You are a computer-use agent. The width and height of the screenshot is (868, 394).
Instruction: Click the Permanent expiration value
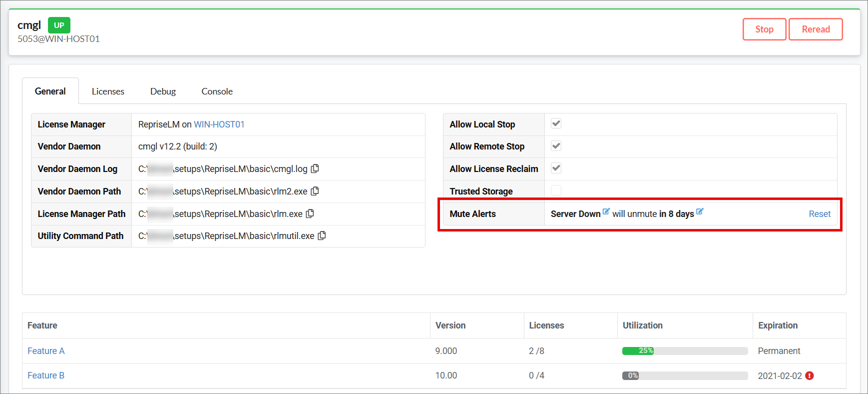(x=779, y=351)
